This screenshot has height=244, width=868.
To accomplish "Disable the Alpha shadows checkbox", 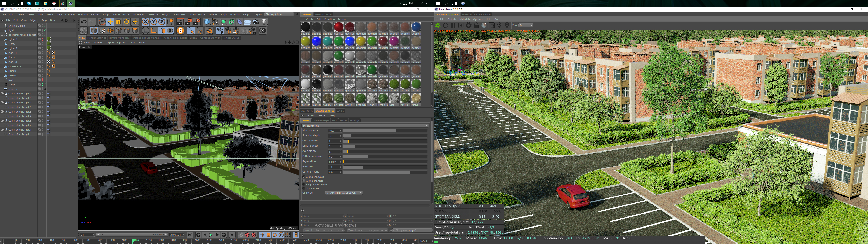I will [x=304, y=177].
